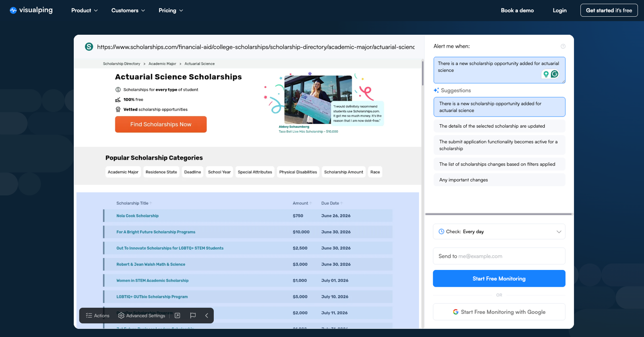
Task: Select the 'Any important changes' suggestion
Action: 499,180
